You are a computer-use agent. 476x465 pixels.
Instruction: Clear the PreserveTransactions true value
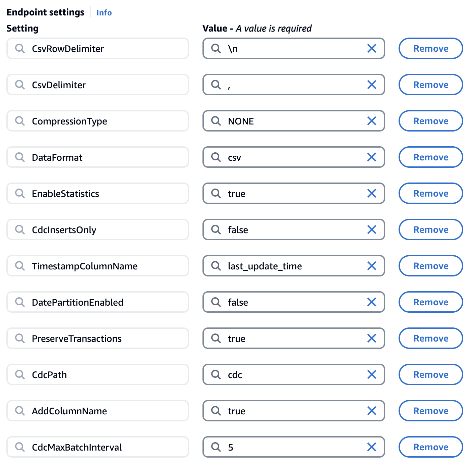pos(371,339)
